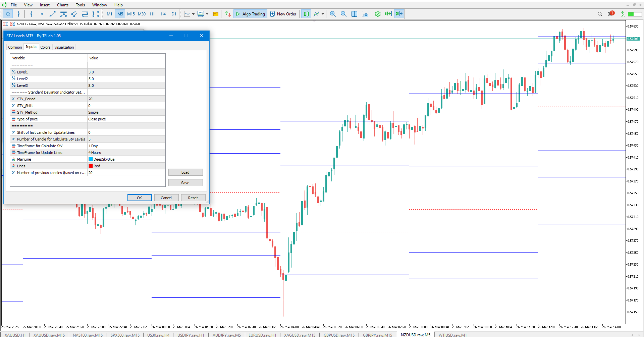
Task: Switch to the EURUSD.raw,H1 chart tab
Action: tap(262, 335)
